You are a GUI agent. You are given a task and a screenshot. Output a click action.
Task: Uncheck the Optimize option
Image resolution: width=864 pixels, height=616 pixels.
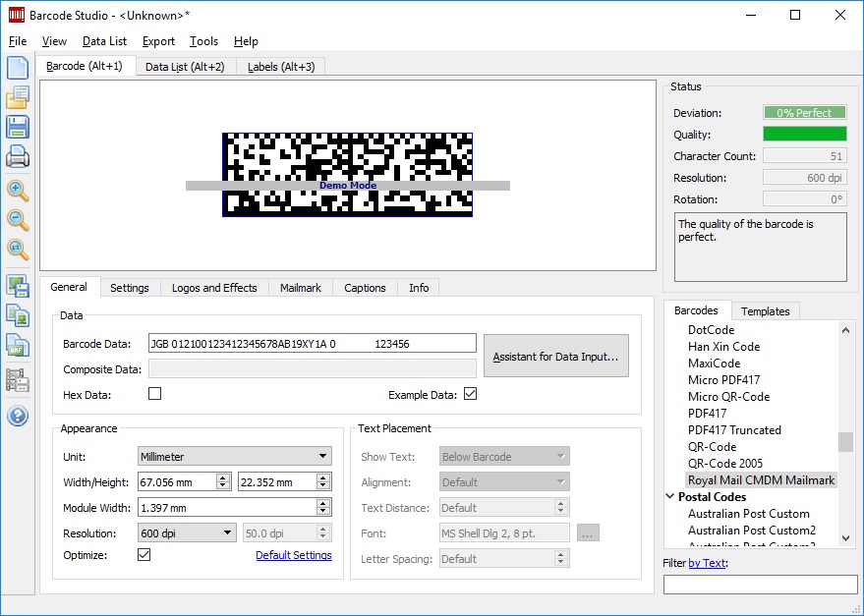(144, 554)
